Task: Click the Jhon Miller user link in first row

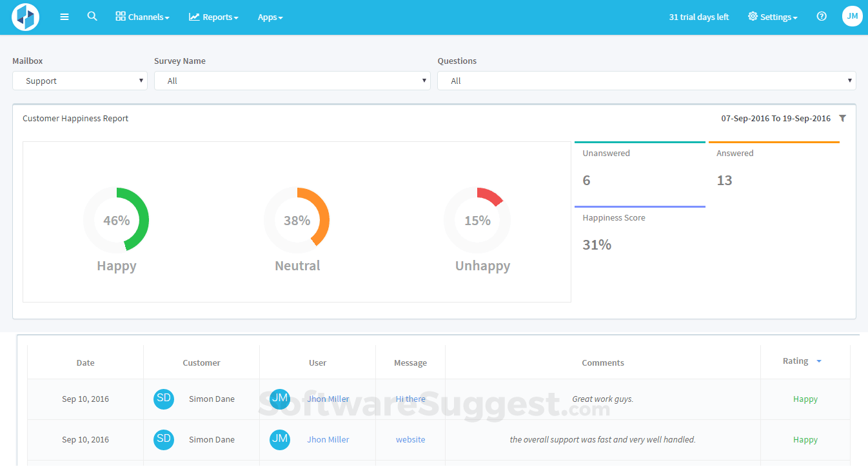Action: 328,399
